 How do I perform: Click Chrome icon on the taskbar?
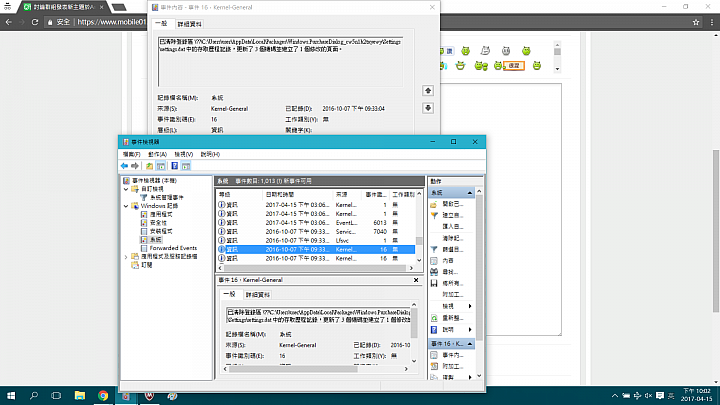tap(103, 395)
